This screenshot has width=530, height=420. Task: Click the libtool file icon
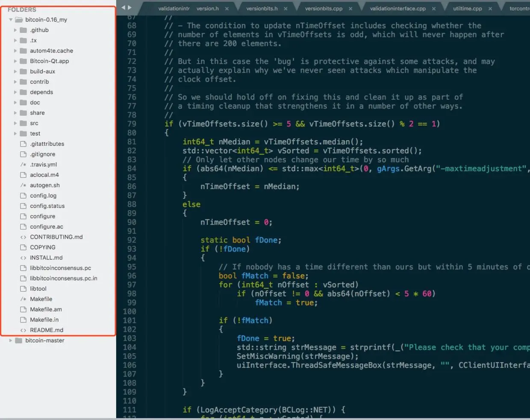pyautogui.click(x=23, y=289)
